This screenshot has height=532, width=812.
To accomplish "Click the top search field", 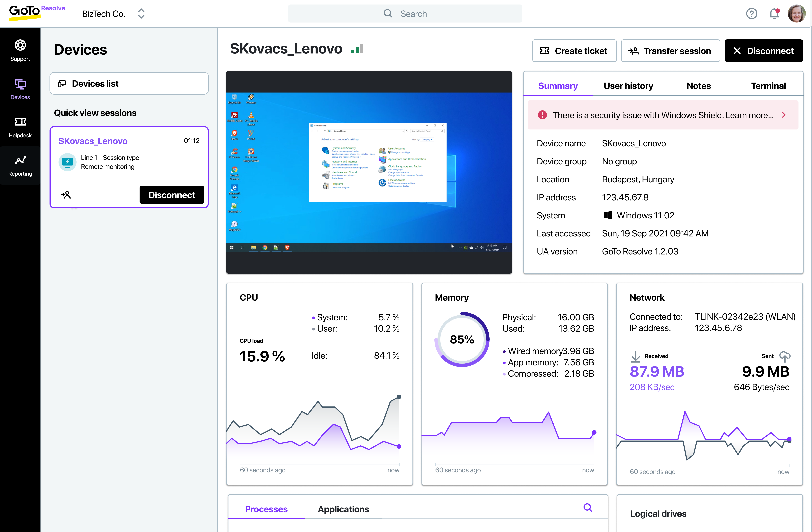I will (x=405, y=14).
